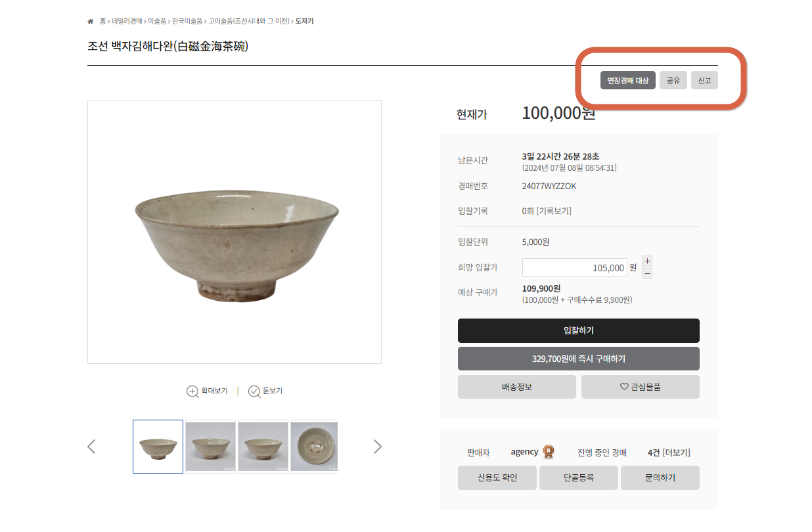
Task: Buy immediately for 329,700원
Action: pyautogui.click(x=579, y=359)
